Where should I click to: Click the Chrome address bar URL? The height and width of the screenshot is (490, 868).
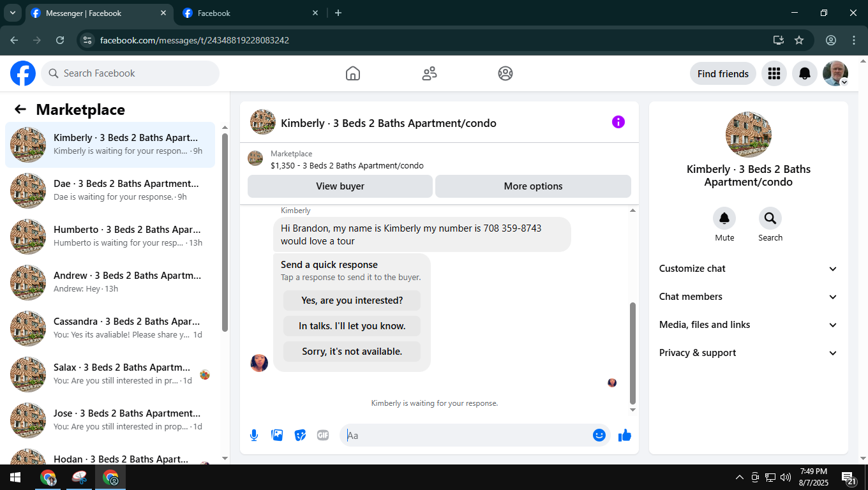coord(195,40)
